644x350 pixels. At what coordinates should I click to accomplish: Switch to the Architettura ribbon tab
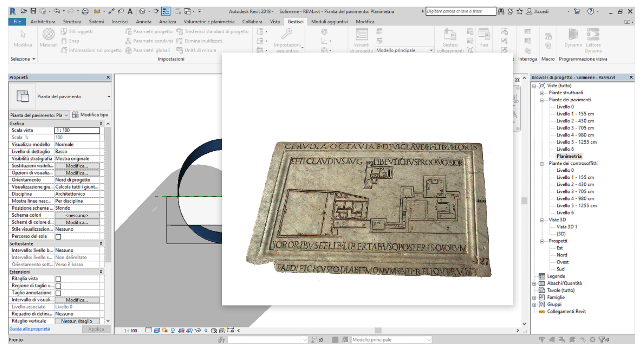43,22
